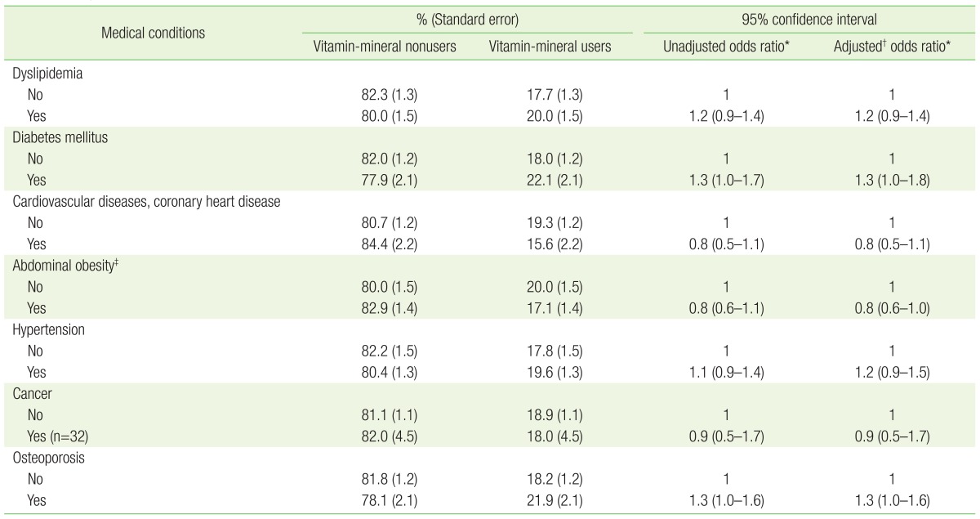This screenshot has height=519, width=980.
Task: Click the Hypertension row label
Action: pyautogui.click(x=45, y=329)
